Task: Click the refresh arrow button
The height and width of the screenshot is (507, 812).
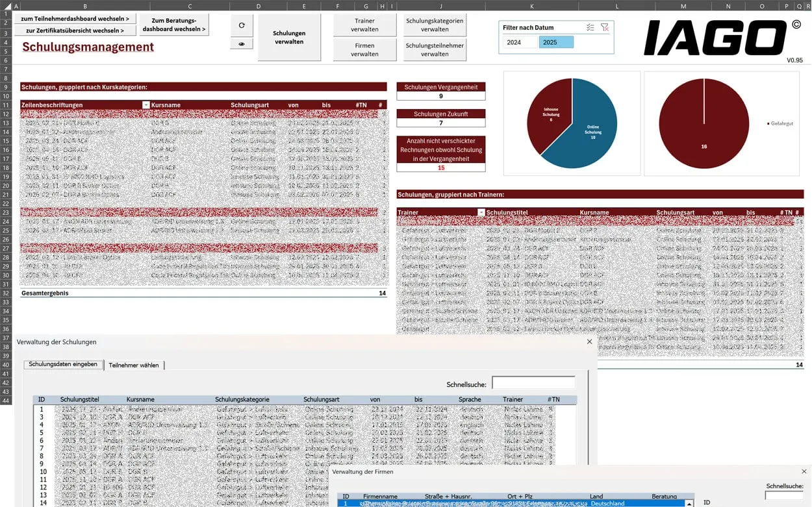Action: pos(242,25)
